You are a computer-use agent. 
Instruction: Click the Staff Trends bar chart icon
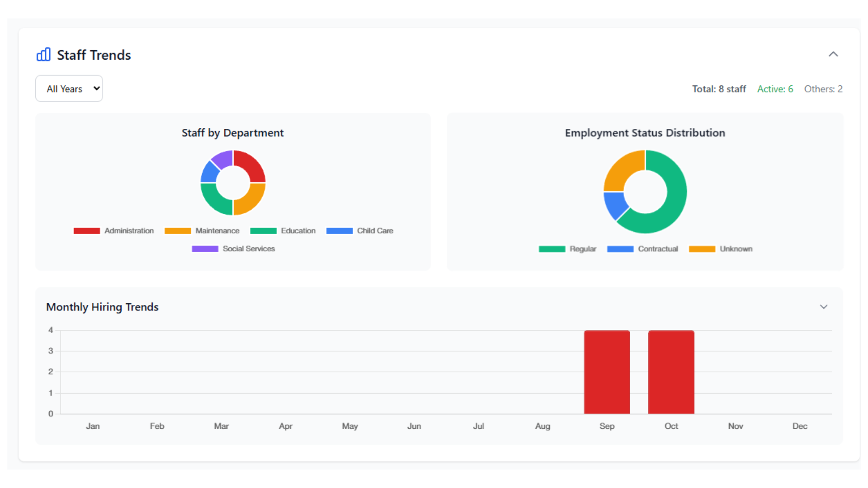point(43,54)
